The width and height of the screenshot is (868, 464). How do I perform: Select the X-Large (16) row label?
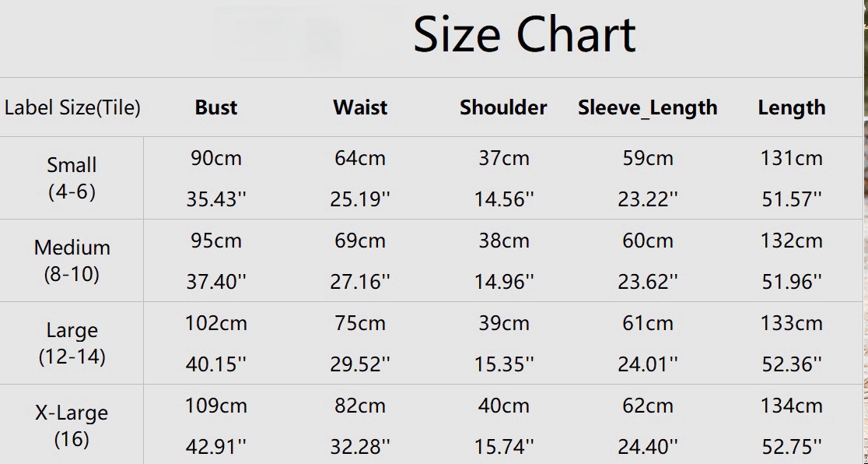click(72, 425)
